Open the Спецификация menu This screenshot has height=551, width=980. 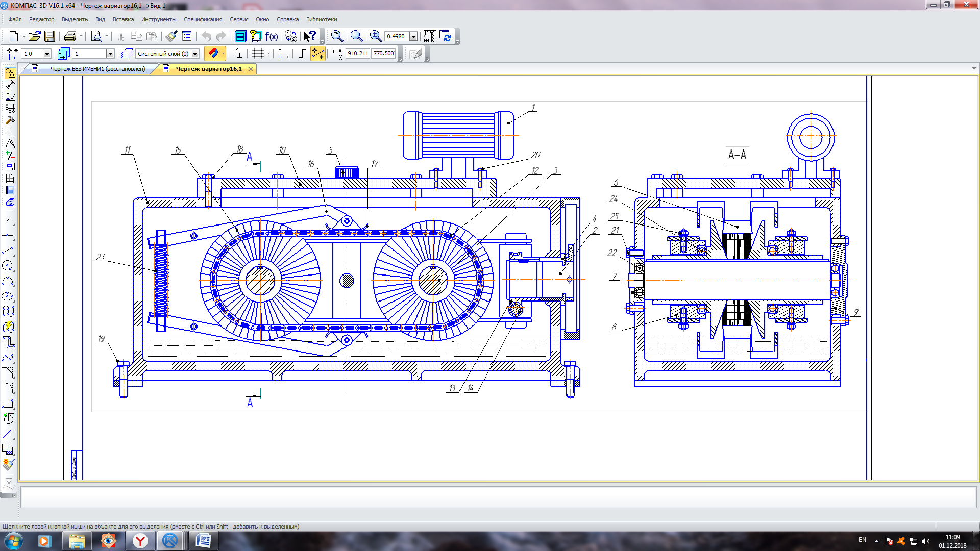203,19
